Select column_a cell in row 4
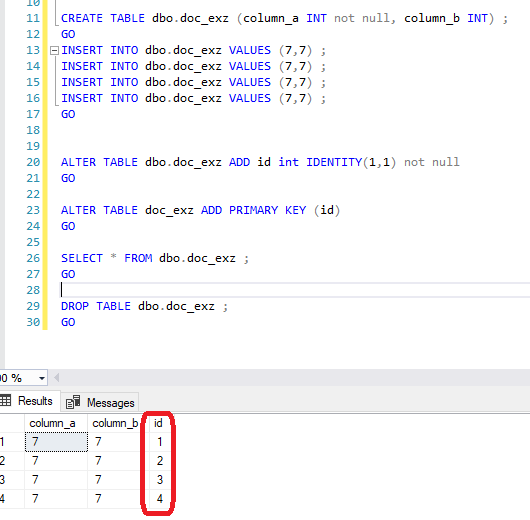 click(56, 498)
